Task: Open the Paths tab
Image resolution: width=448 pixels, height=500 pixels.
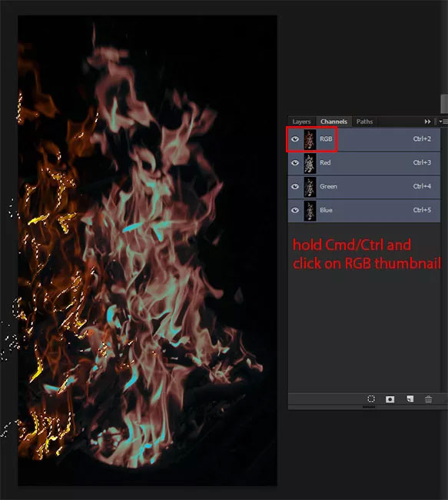Action: [364, 122]
